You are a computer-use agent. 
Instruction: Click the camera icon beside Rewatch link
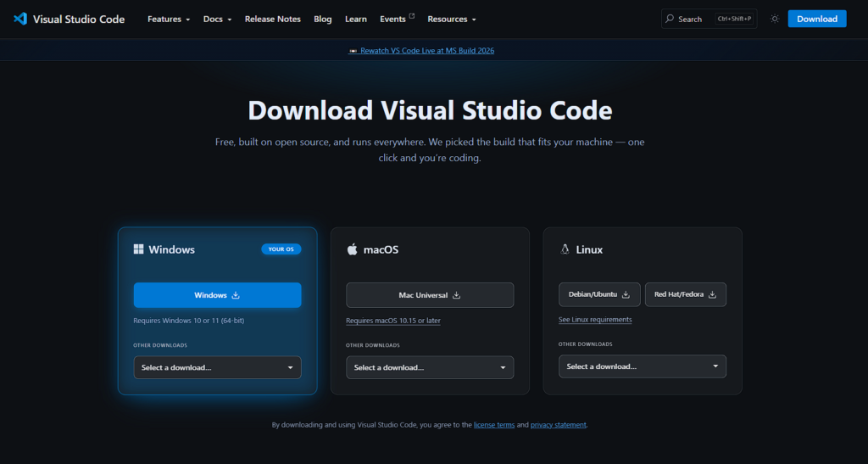(x=353, y=51)
